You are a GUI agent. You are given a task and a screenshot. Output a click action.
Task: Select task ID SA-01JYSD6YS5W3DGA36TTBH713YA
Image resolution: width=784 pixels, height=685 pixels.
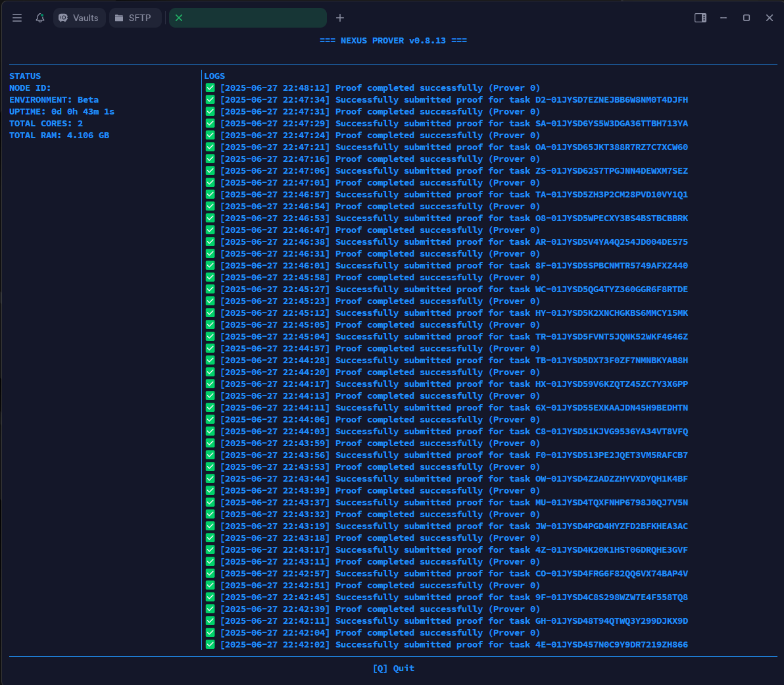612,124
